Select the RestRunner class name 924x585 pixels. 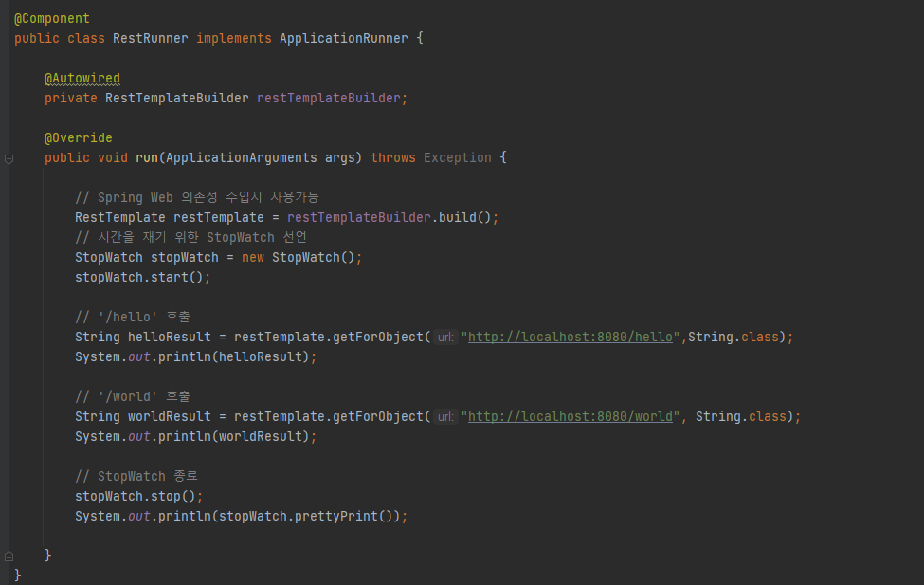point(151,38)
